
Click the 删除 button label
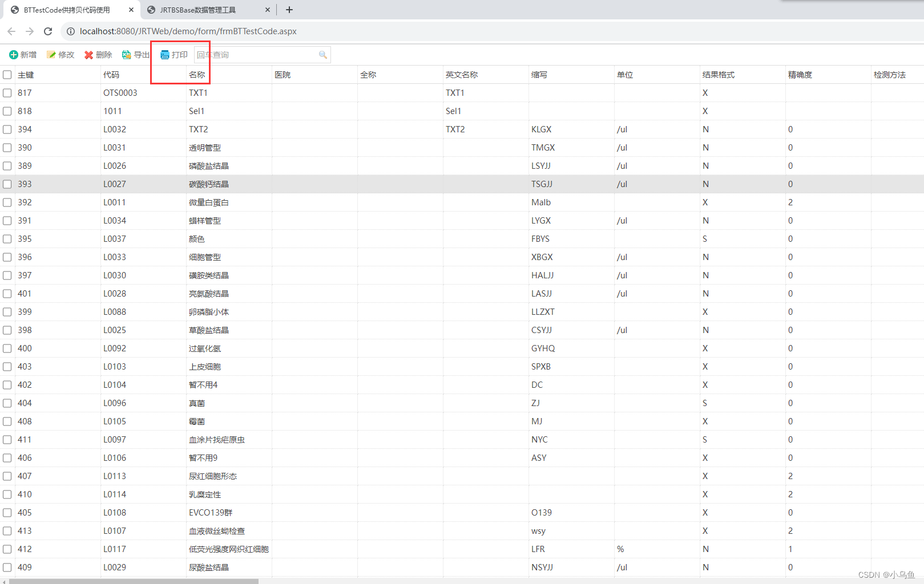point(104,55)
